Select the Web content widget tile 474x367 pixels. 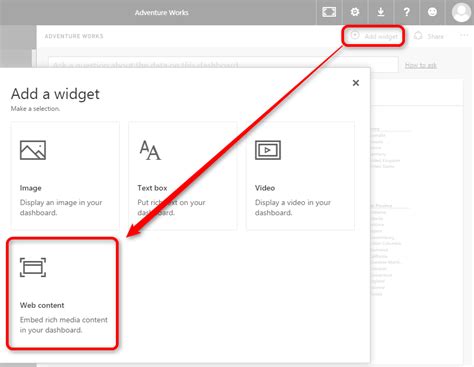point(63,293)
